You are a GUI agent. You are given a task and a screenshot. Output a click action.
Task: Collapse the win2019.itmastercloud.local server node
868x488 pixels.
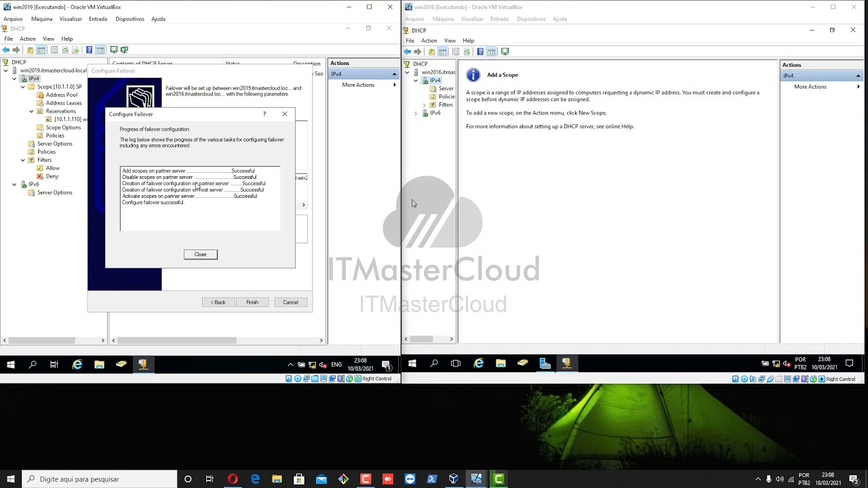6,70
